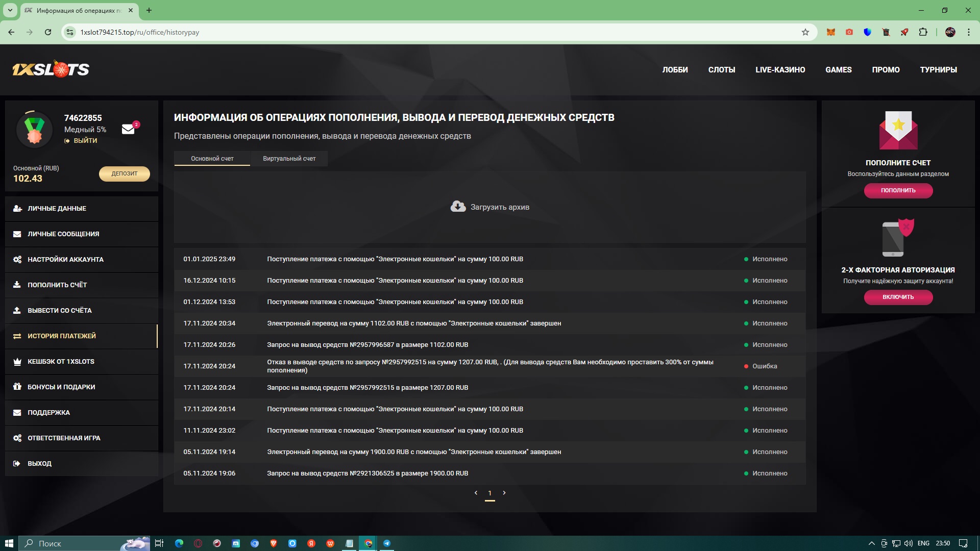
Task: Go to the previous history page arrow
Action: coord(476,493)
